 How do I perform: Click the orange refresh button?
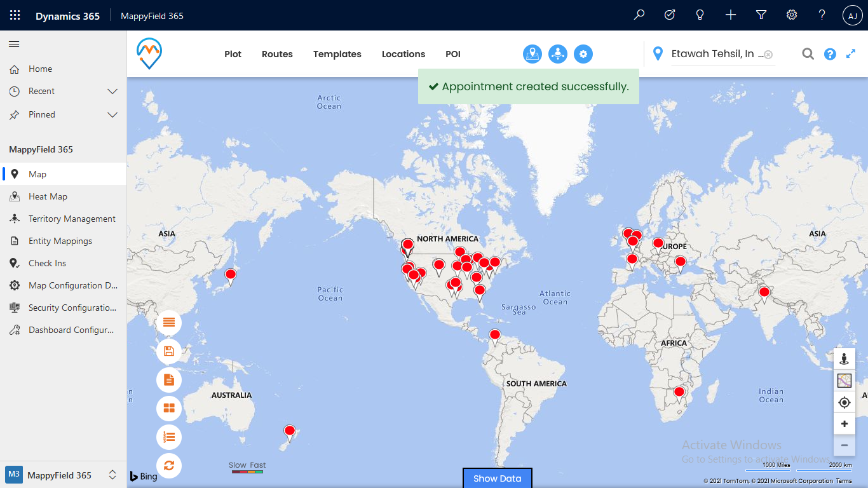click(169, 466)
